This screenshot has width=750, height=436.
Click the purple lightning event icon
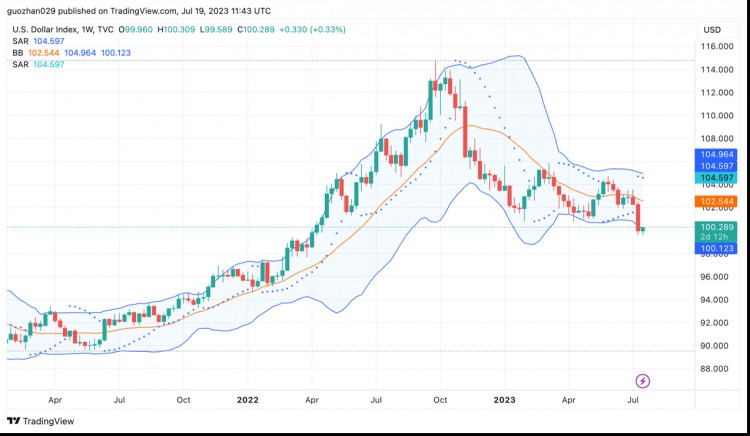pos(643,381)
